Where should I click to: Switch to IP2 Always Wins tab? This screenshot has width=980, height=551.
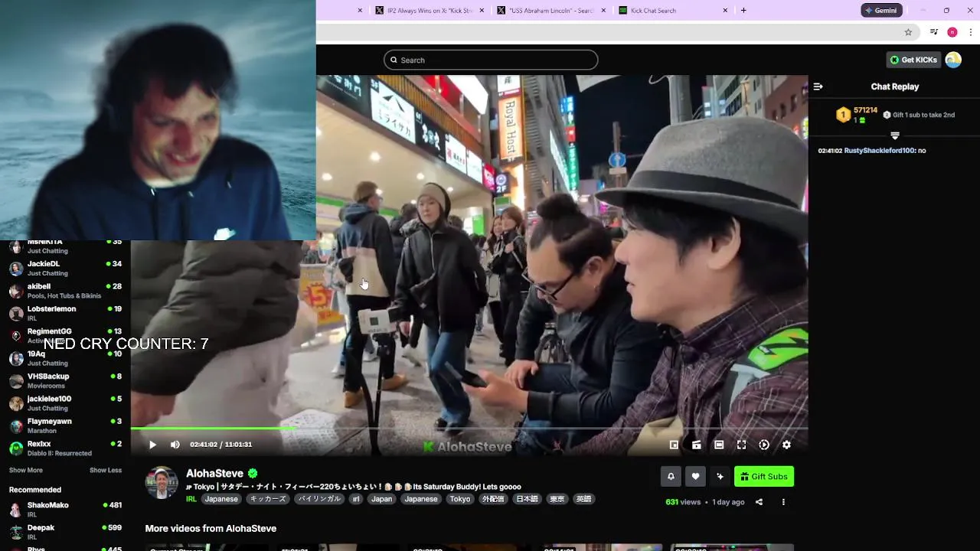[x=430, y=10]
